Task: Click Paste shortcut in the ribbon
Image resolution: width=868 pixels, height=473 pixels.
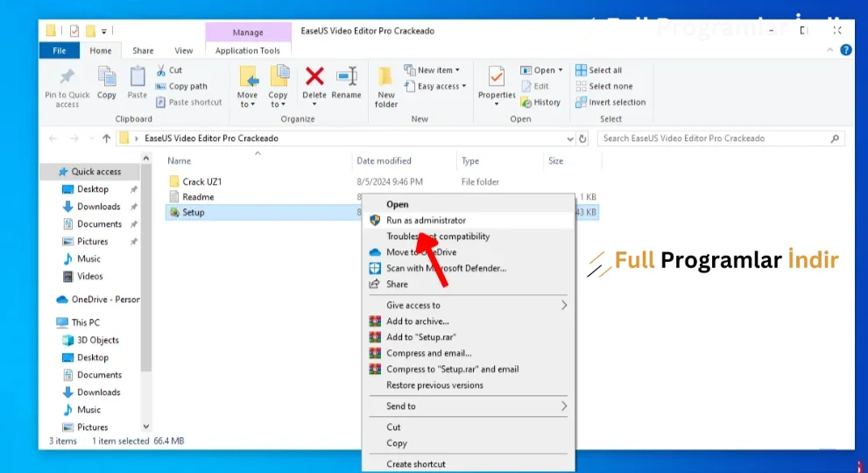Action: coord(189,102)
